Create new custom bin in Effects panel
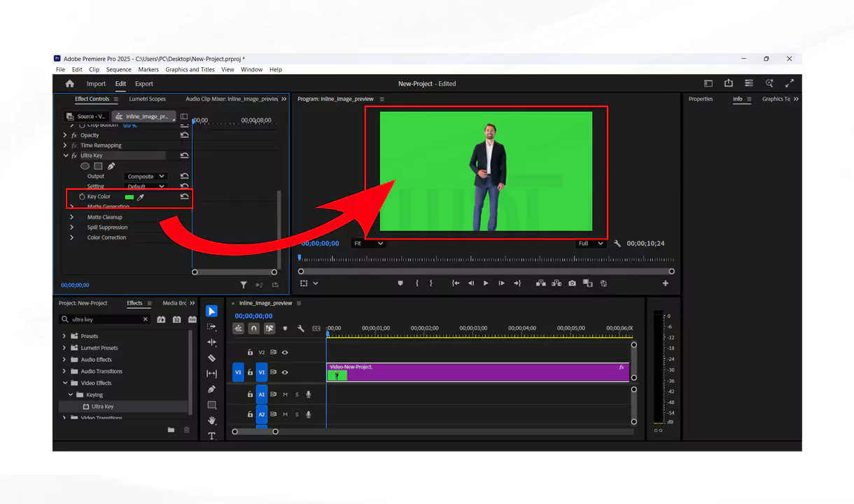 [x=171, y=430]
